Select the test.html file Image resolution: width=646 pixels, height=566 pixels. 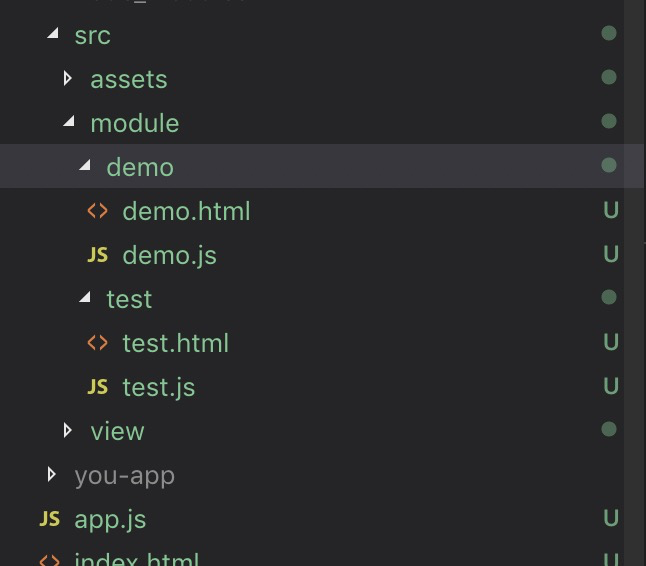click(175, 343)
